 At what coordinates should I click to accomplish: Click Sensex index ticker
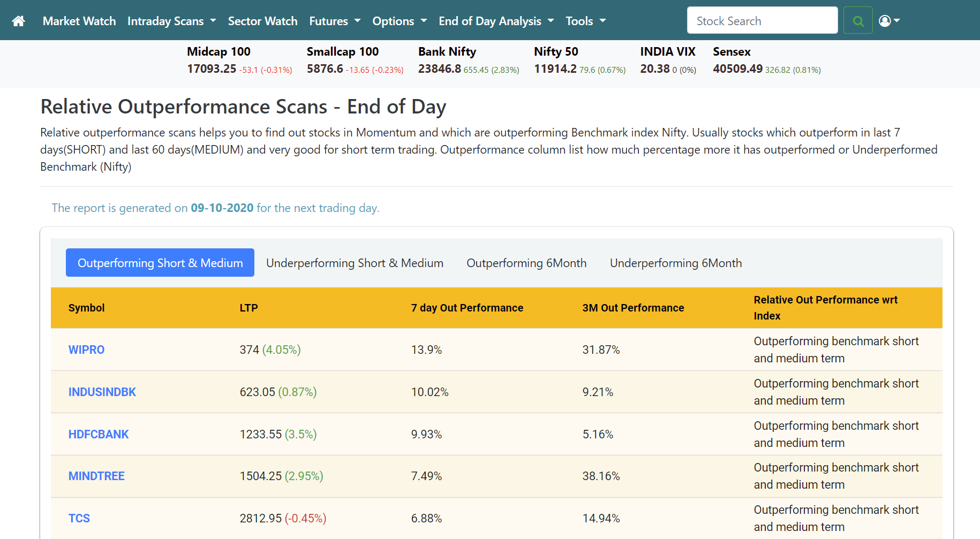point(766,60)
